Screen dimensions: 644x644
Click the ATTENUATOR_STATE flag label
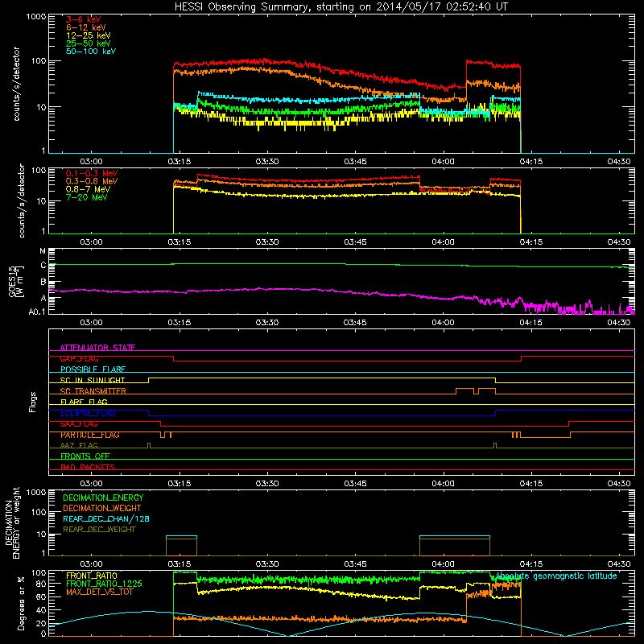[x=97, y=348]
